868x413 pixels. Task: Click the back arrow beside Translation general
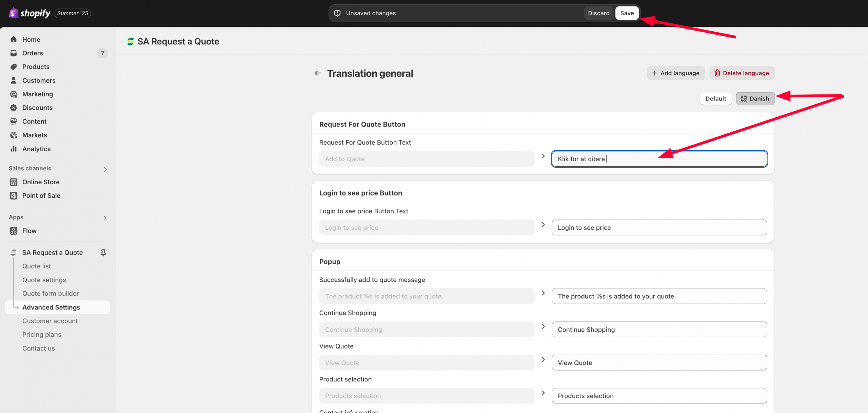(x=318, y=73)
